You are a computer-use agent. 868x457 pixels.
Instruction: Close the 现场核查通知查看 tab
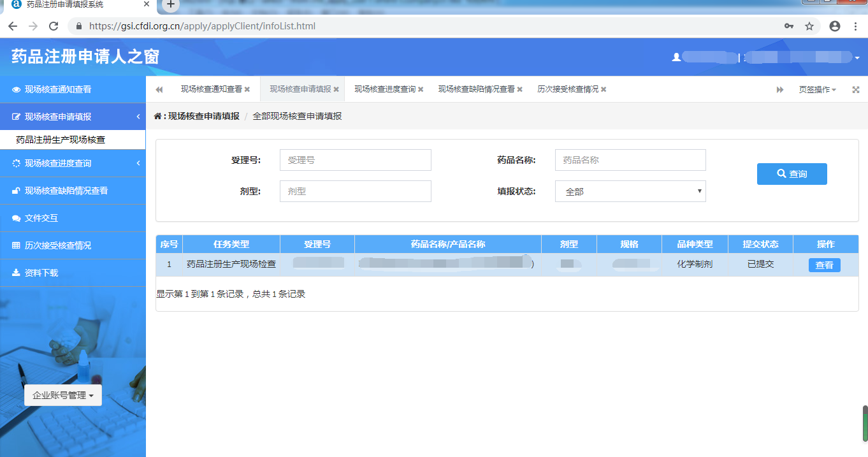(x=247, y=90)
